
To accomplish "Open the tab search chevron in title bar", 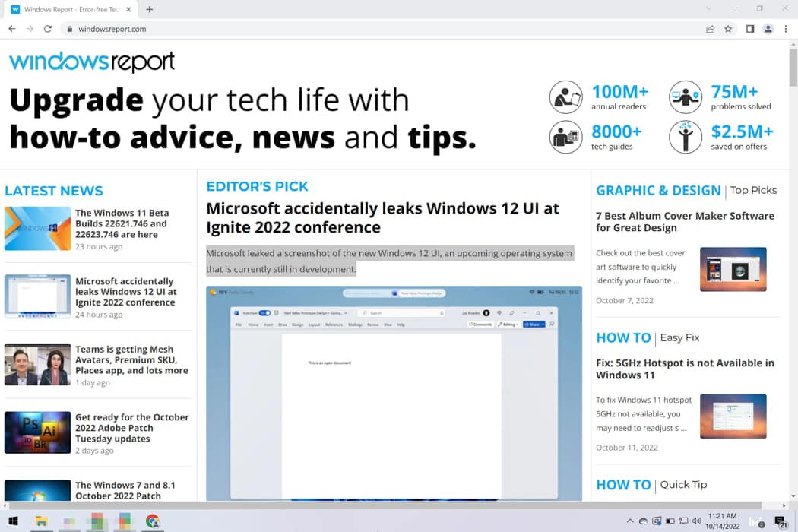I will click(x=708, y=8).
